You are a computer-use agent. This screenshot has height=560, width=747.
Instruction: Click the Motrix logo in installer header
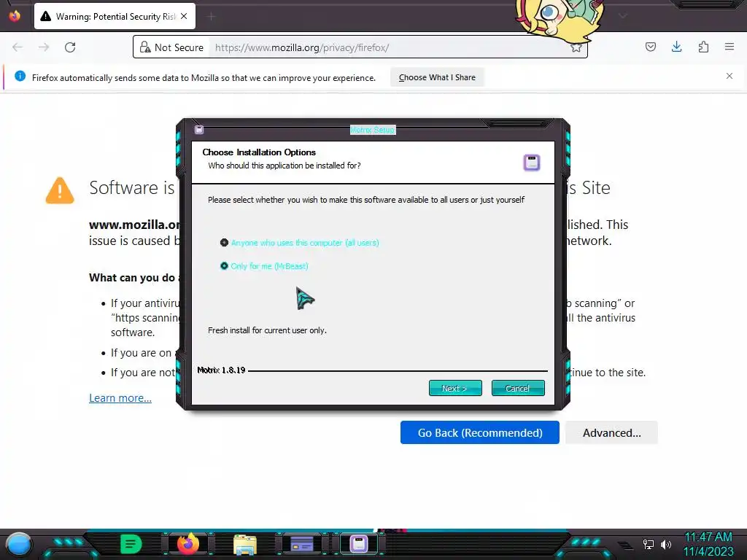(x=532, y=163)
